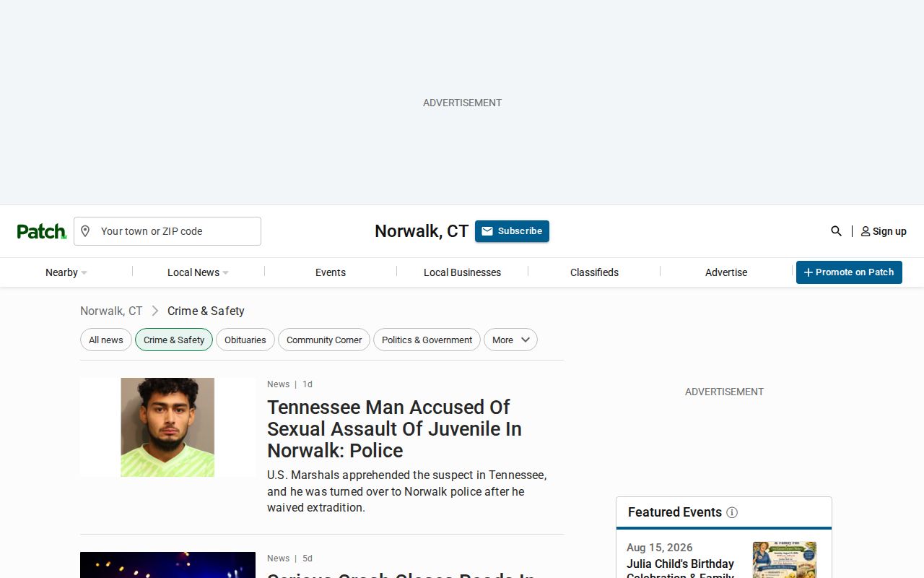Click the Featured Events info icon

pos(732,512)
